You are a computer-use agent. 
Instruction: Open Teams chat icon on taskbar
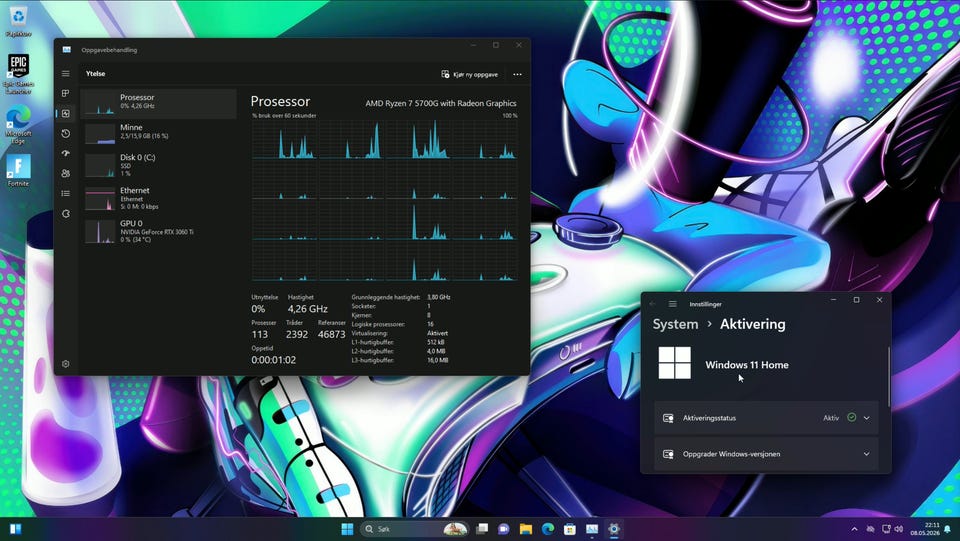click(x=504, y=529)
